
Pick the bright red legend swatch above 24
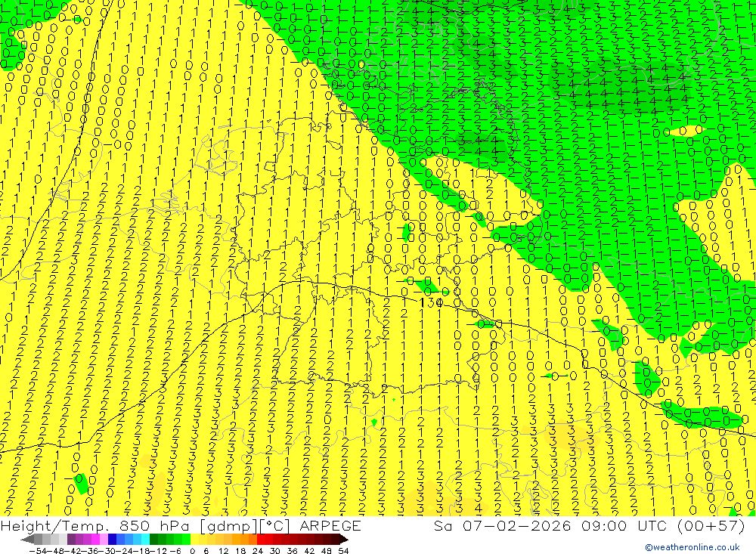point(261,540)
